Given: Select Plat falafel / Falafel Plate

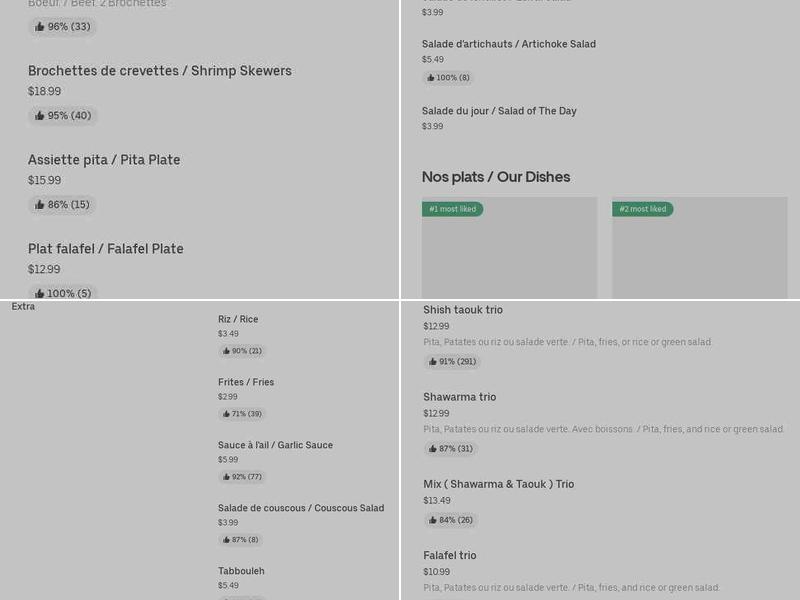Looking at the screenshot, I should (x=106, y=249).
